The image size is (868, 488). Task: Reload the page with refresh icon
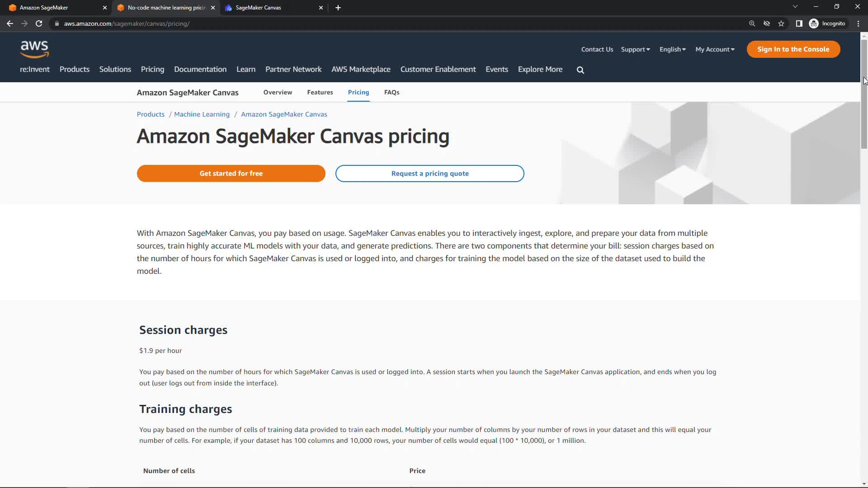39,23
